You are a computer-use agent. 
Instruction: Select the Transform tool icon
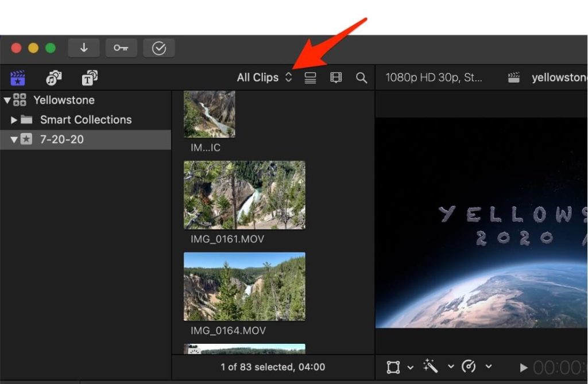coord(393,367)
